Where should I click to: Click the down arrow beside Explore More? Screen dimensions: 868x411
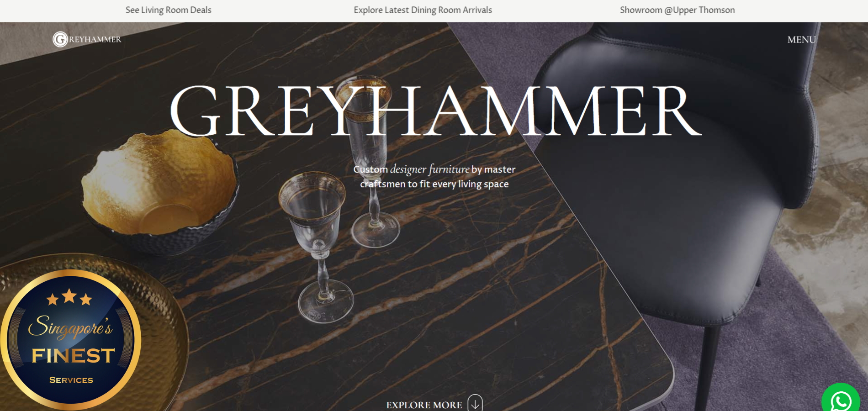pos(475,403)
